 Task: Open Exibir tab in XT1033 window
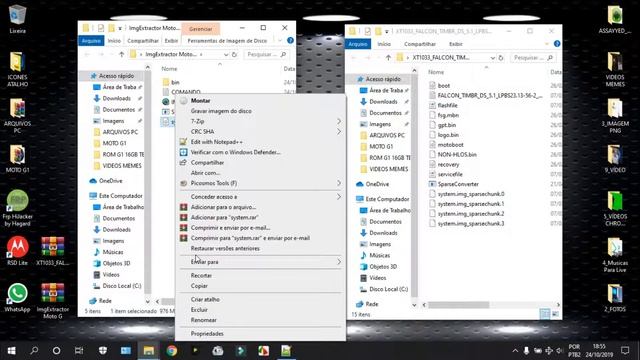(x=456, y=44)
